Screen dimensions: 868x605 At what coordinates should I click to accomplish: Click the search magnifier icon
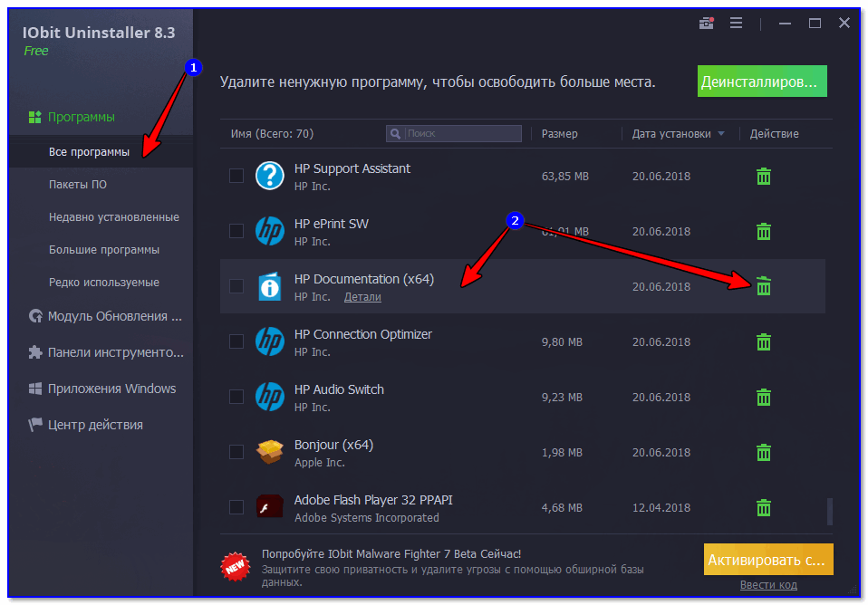pyautogui.click(x=395, y=133)
